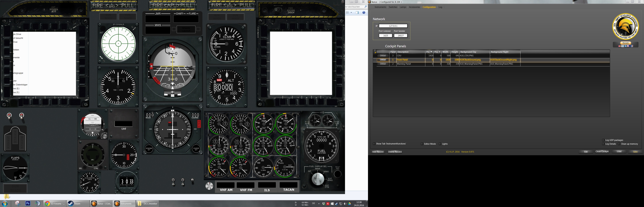This screenshot has width=644, height=207.
Task: Toggle Log Details checkbox
Action: tap(603, 144)
